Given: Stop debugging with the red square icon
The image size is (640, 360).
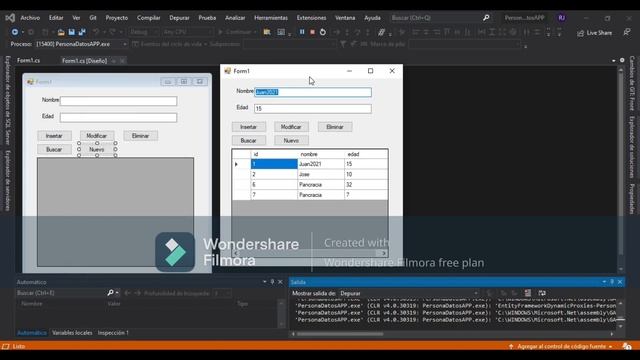Looking at the screenshot, I should (x=312, y=32).
